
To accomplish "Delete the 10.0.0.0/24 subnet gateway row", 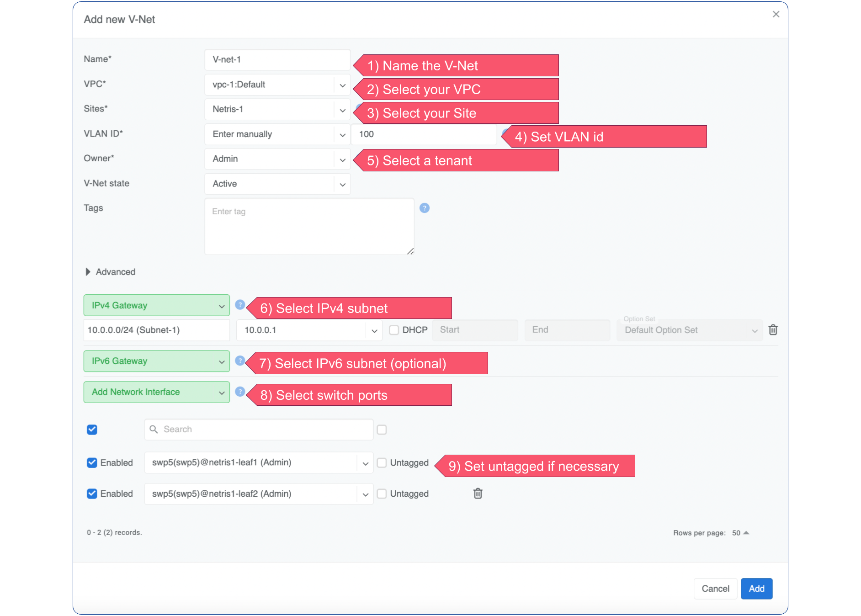I will click(x=773, y=330).
